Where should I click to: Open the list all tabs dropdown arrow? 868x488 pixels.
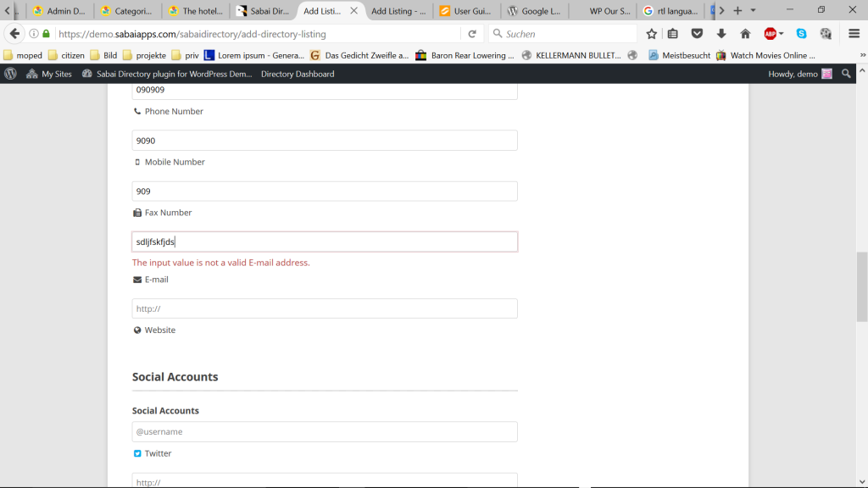753,11
